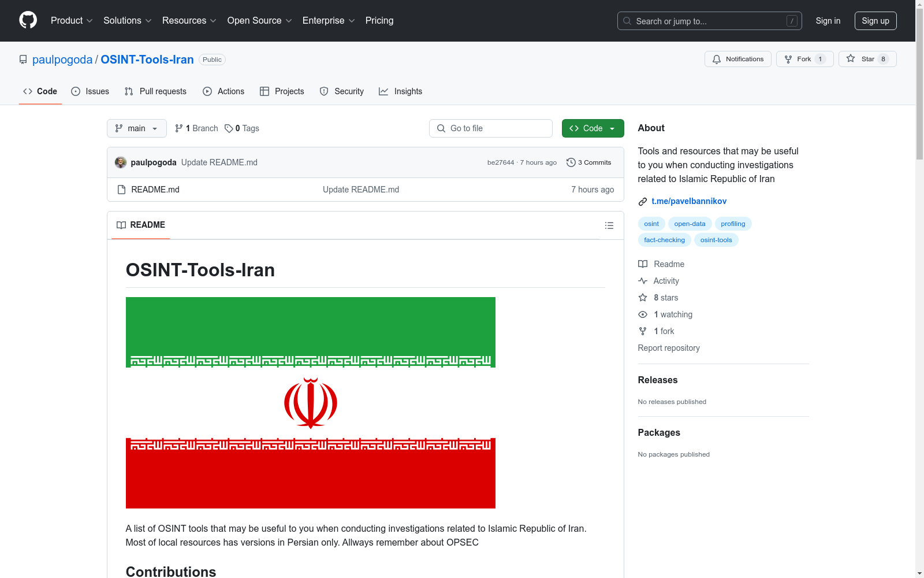Screen dimensions: 924x578
Task: Click the osint topic tag
Action: pos(651,224)
